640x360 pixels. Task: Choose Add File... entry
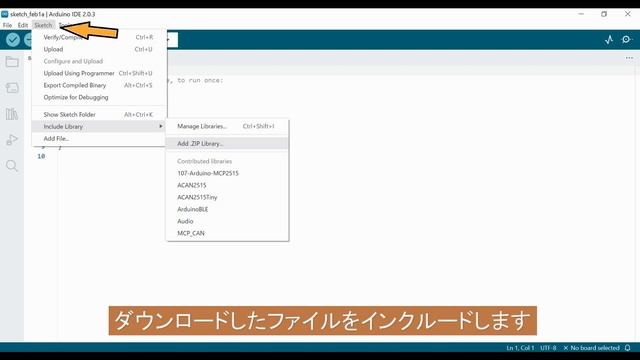[x=98, y=139]
